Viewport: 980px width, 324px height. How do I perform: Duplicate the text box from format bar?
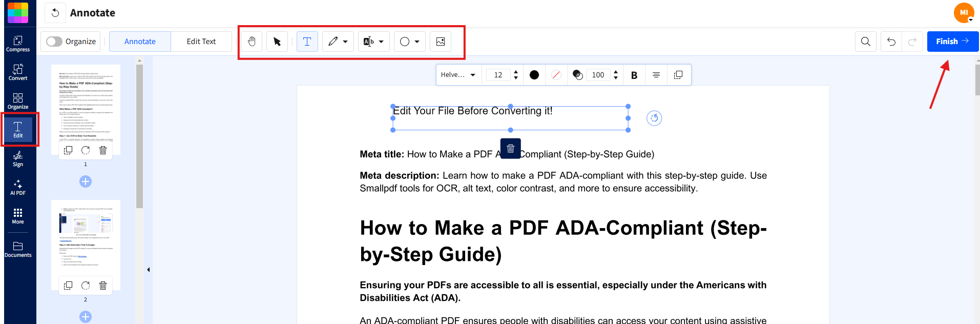(678, 75)
